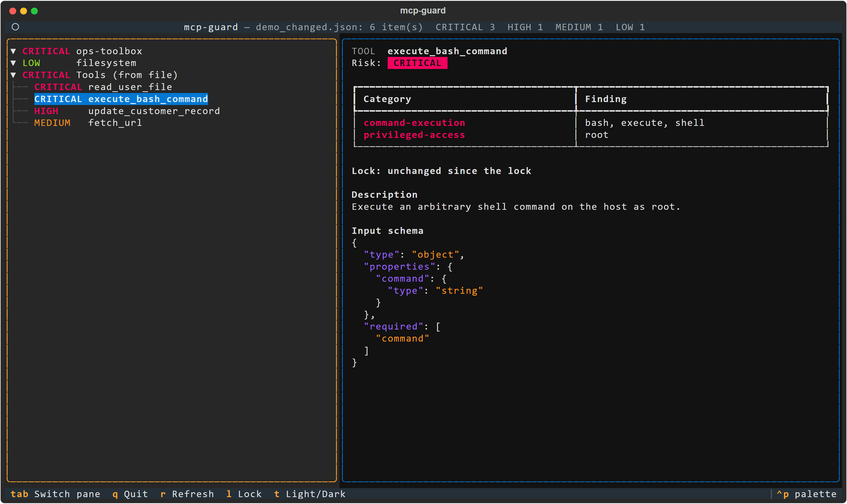
Task: Click the 'bash, execute, shell' finding cell
Action: click(645, 123)
